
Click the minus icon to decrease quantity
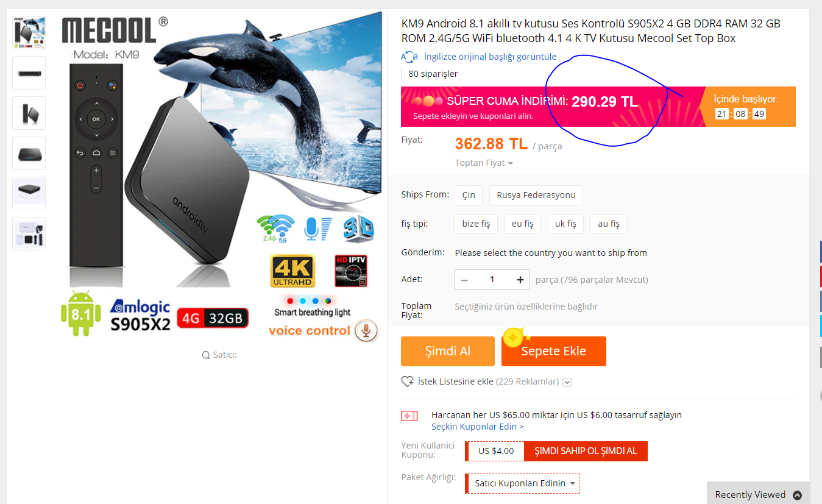pyautogui.click(x=464, y=280)
